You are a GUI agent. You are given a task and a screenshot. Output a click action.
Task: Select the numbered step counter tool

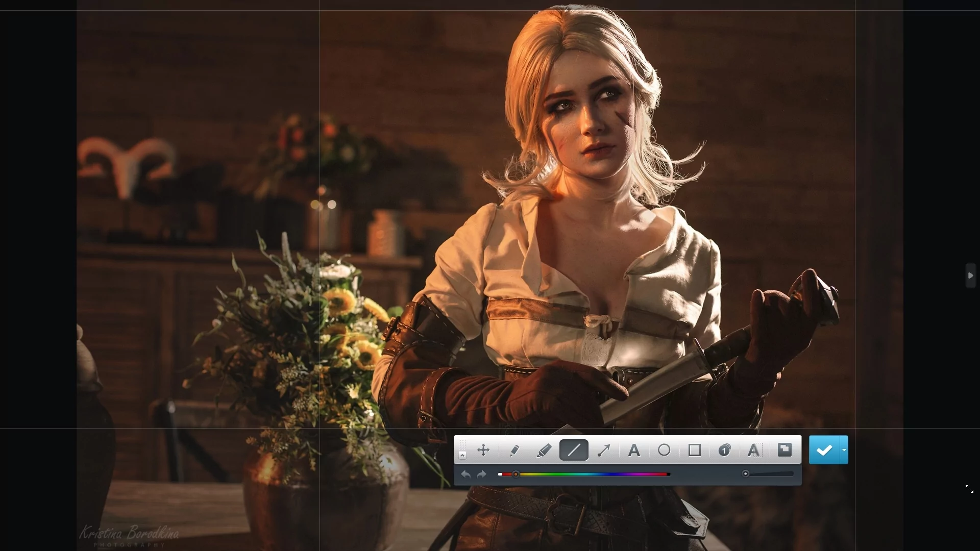(x=724, y=450)
